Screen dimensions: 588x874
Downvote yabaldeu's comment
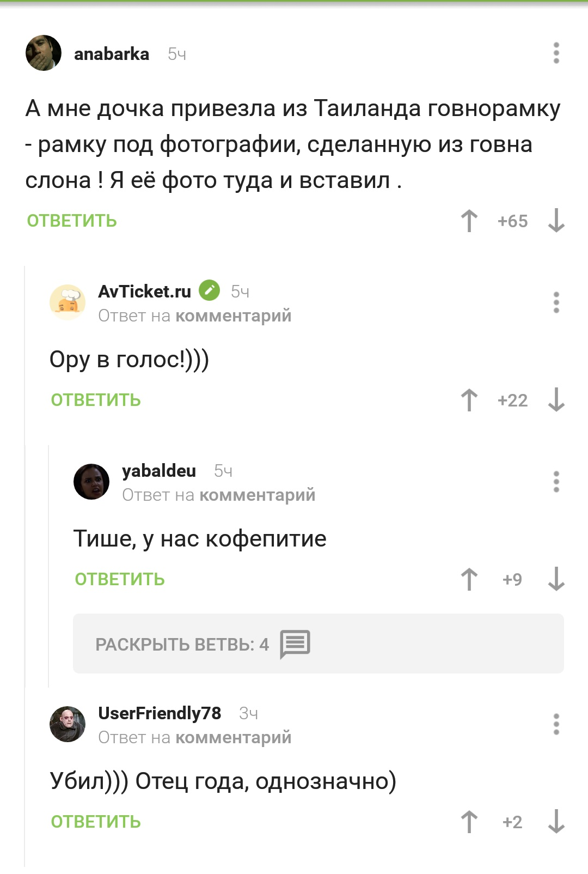point(556,579)
